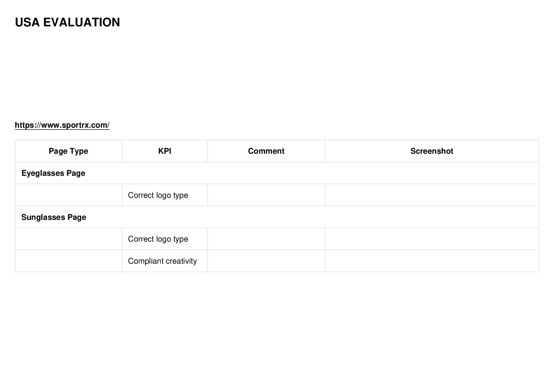
Task: Click the Comment cell for Compliant creativity
Action: [266, 261]
